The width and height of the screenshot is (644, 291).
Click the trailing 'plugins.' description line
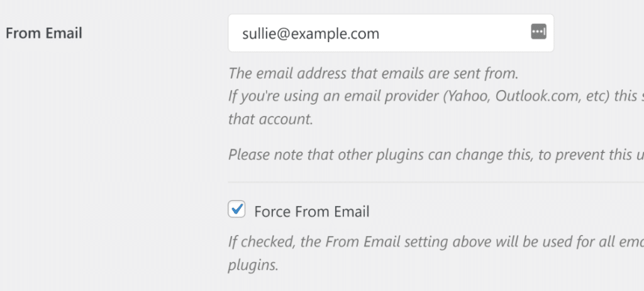[253, 265]
